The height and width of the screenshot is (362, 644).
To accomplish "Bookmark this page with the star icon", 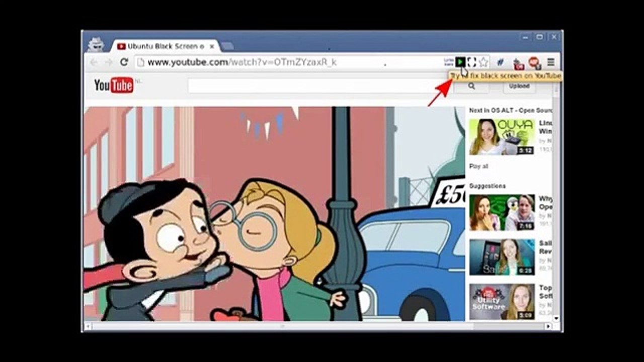I will pos(484,62).
